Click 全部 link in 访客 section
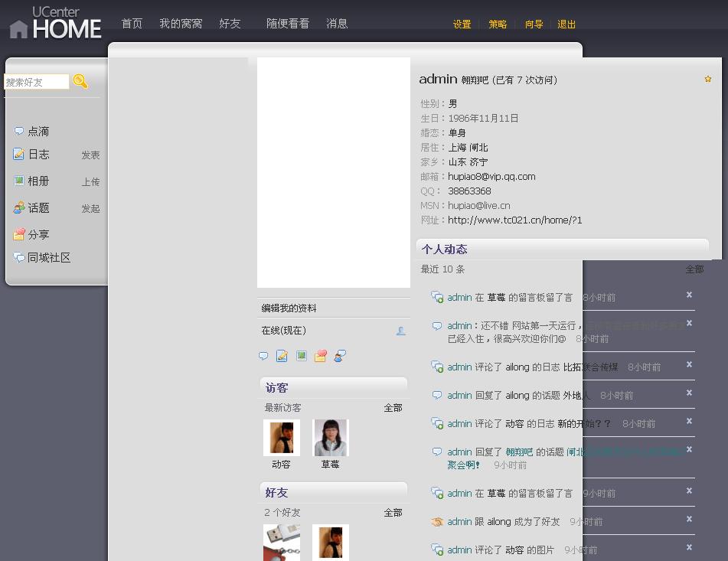728x561 pixels. [x=393, y=408]
